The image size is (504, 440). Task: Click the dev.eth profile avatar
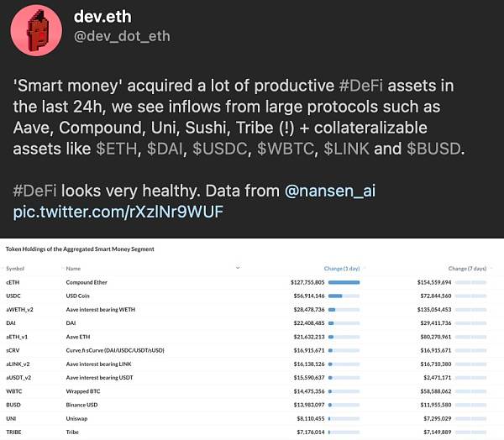tap(36, 30)
